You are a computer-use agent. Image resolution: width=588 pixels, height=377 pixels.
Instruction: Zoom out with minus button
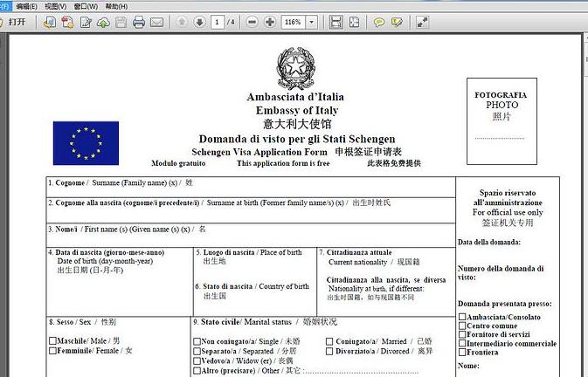(252, 22)
